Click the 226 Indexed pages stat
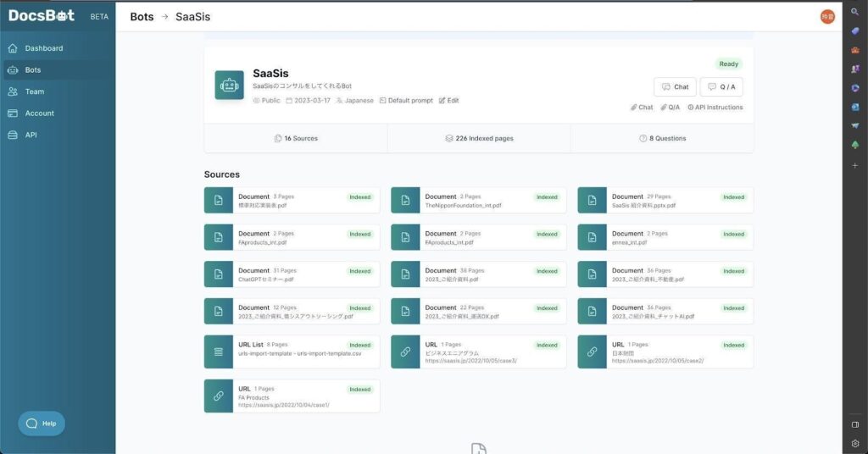 click(479, 138)
